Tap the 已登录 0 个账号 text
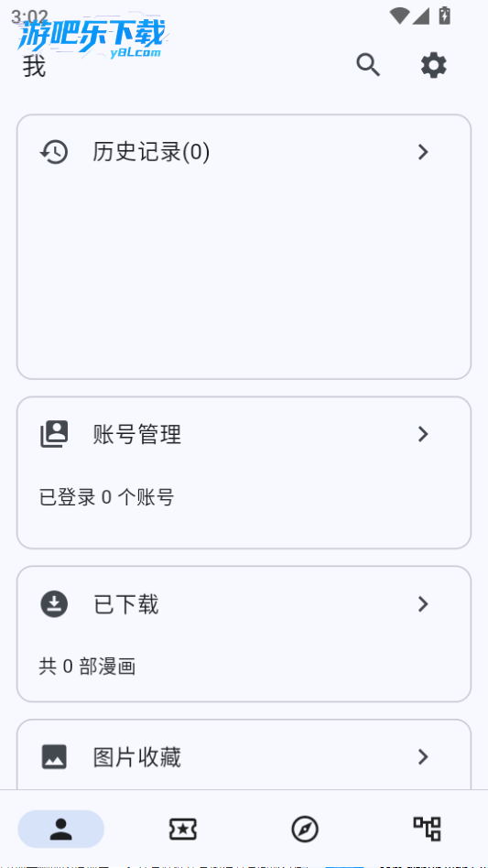This screenshot has height=868, width=488. [x=106, y=497]
